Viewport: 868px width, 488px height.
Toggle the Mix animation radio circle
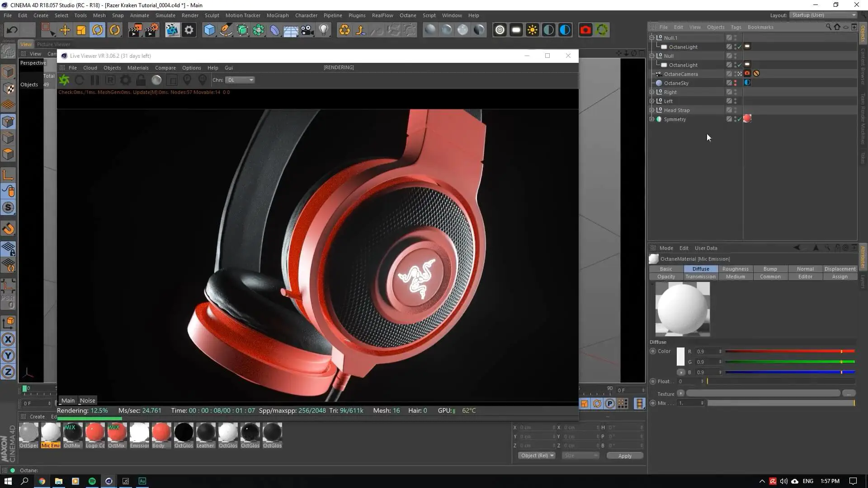pos(653,403)
